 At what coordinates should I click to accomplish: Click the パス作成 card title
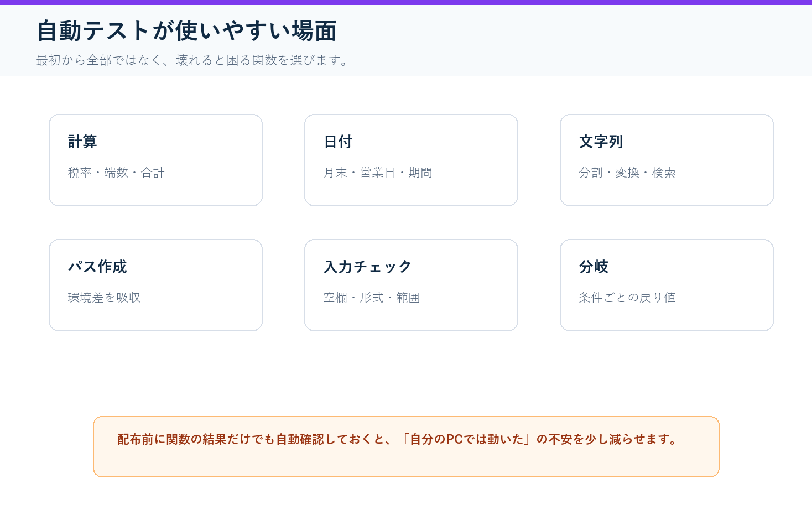97,267
